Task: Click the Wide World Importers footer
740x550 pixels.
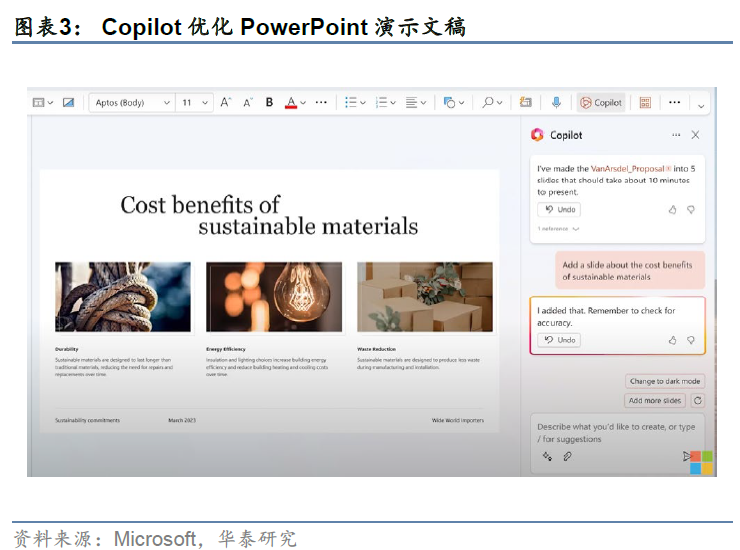Action: (458, 420)
